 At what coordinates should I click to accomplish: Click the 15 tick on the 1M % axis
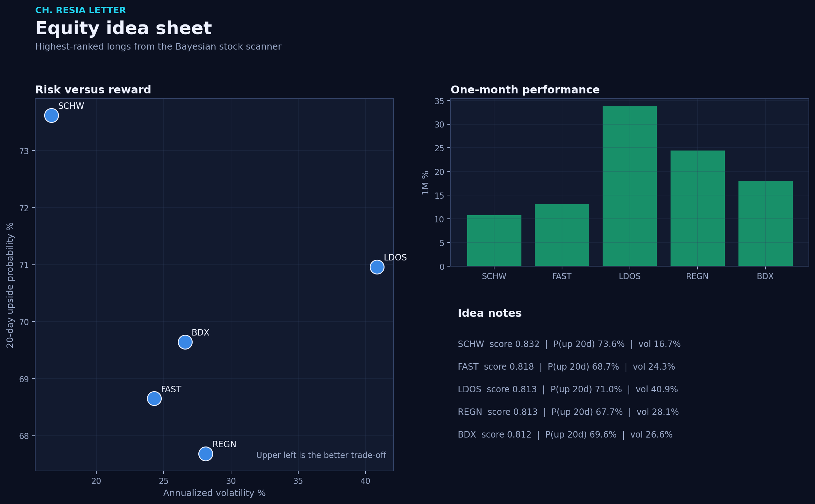(x=439, y=196)
